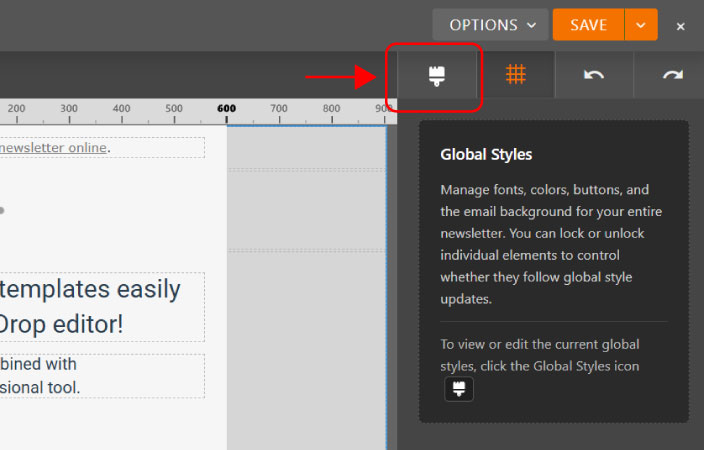This screenshot has height=450, width=704.
Task: Click the small brush icon inside the tooltip
Action: 459,389
